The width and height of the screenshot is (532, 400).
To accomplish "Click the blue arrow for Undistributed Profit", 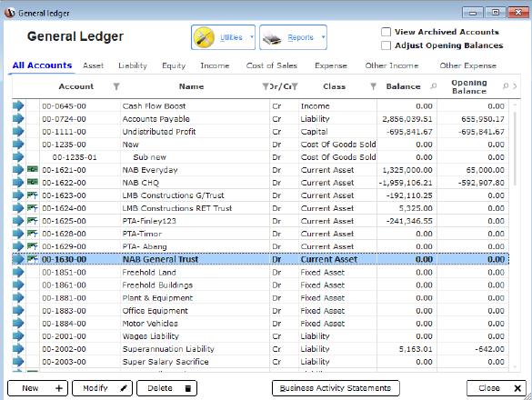I will tap(18, 131).
